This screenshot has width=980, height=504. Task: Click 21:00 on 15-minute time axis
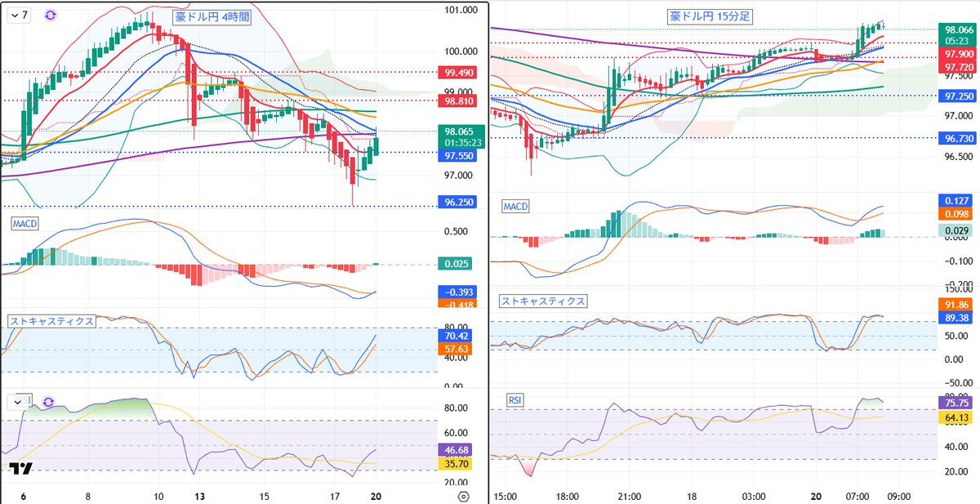(630, 496)
